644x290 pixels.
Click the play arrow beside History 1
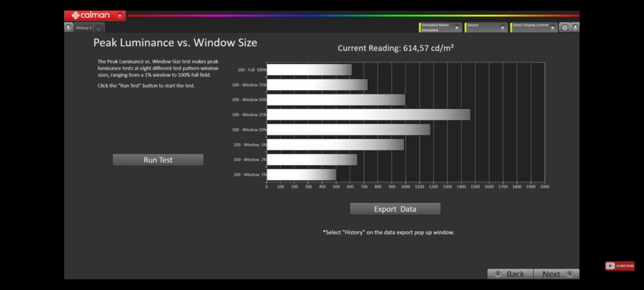(68, 27)
